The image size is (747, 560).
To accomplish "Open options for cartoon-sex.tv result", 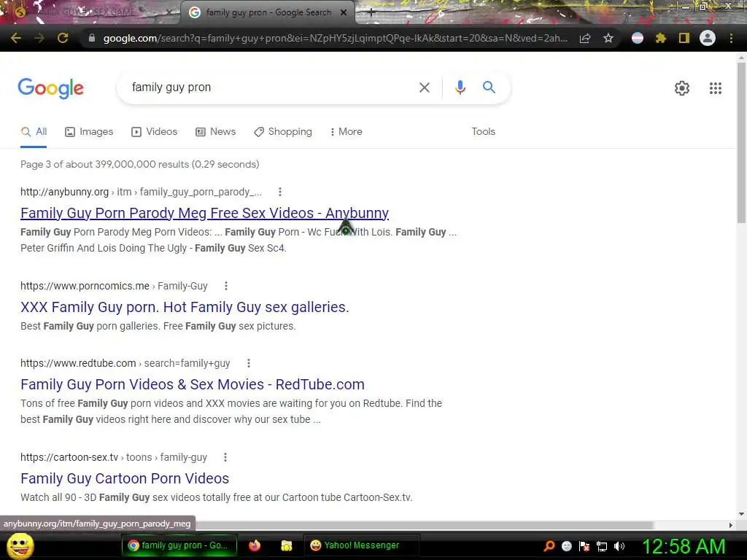I will coord(225,457).
